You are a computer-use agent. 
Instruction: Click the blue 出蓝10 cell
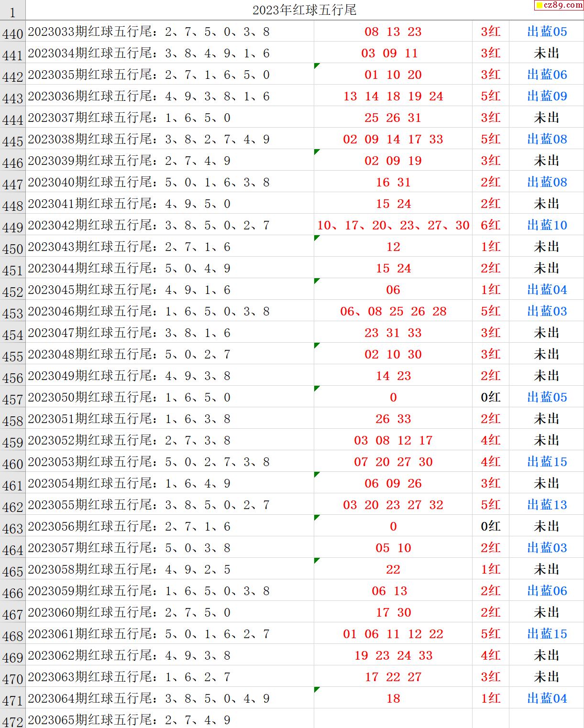tap(547, 225)
